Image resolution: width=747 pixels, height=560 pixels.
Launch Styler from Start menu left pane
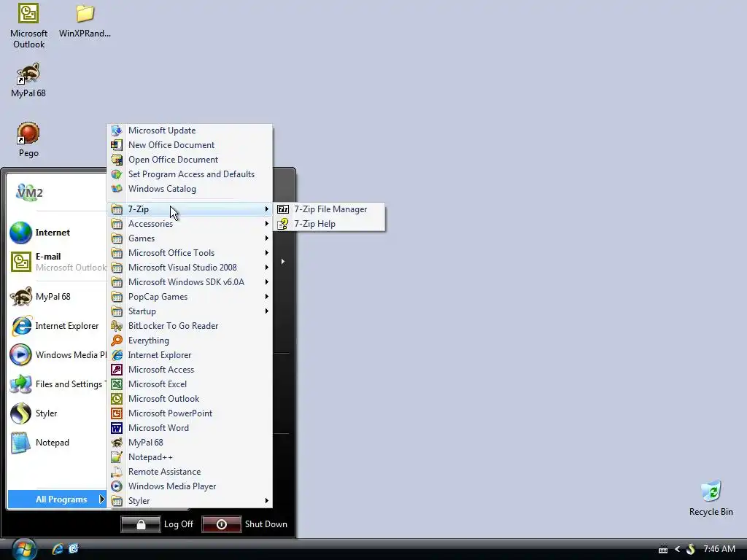pos(57,413)
